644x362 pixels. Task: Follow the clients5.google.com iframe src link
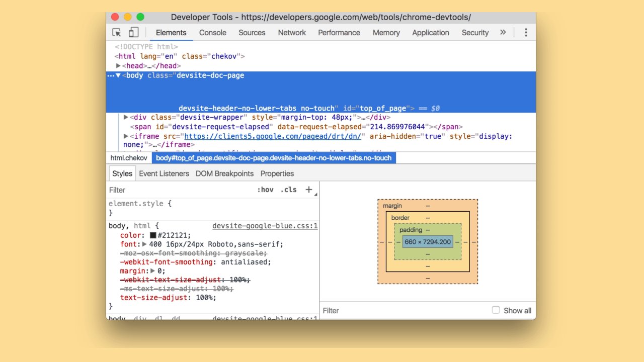(x=272, y=136)
